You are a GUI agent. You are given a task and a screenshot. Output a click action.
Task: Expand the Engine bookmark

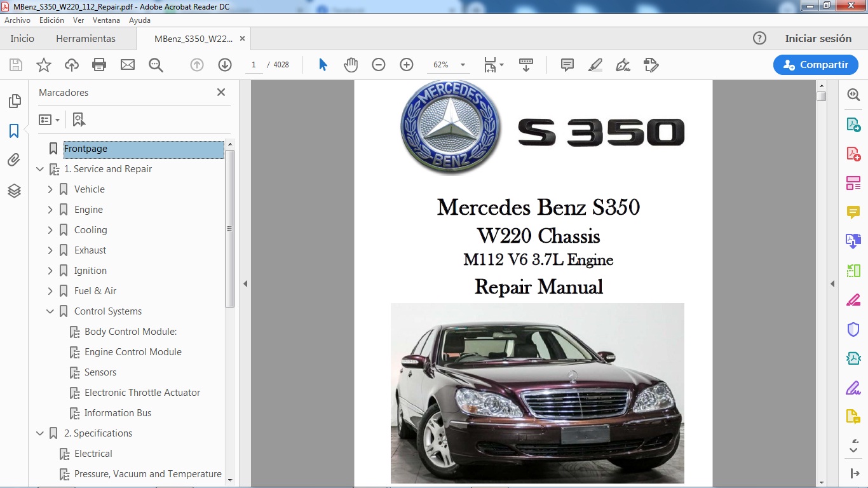[x=50, y=209]
